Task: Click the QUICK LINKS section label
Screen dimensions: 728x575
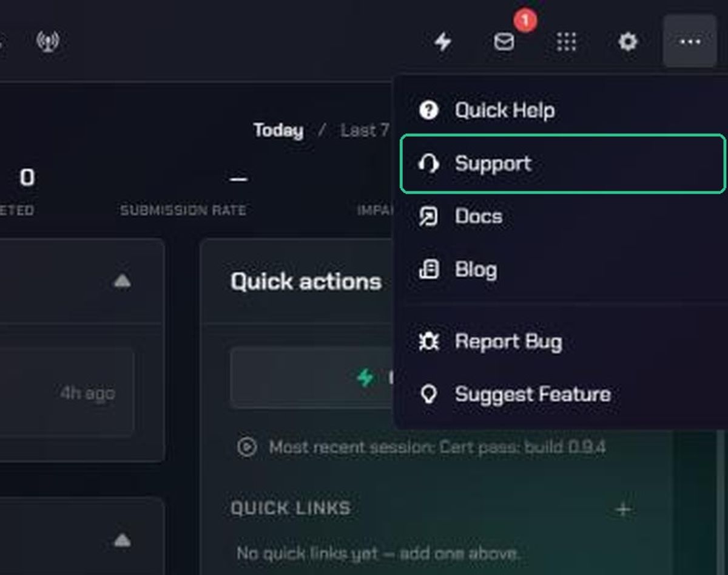Action: pos(291,508)
